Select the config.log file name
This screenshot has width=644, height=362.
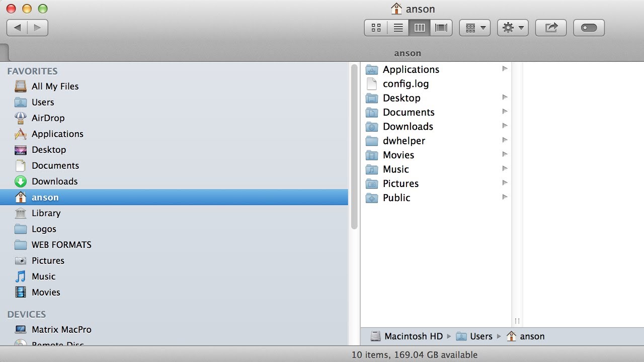tap(406, 83)
